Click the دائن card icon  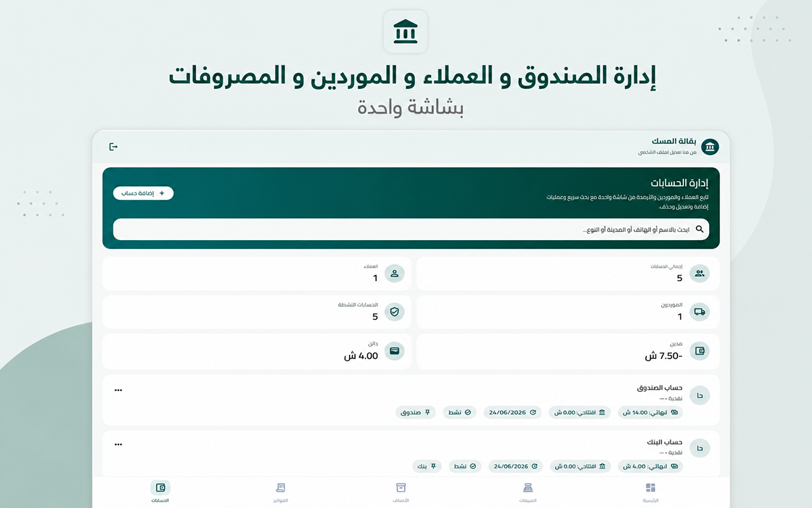tap(395, 351)
